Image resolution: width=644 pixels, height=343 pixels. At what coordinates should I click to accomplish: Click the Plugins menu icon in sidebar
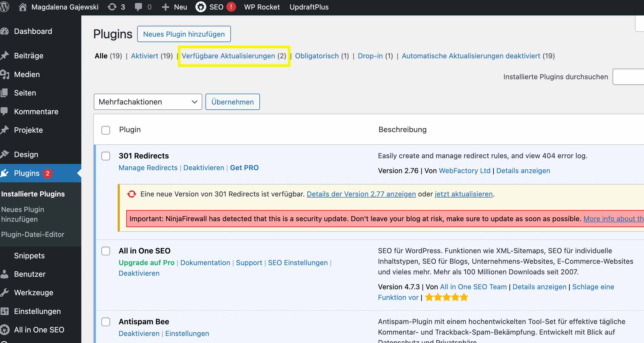6,173
